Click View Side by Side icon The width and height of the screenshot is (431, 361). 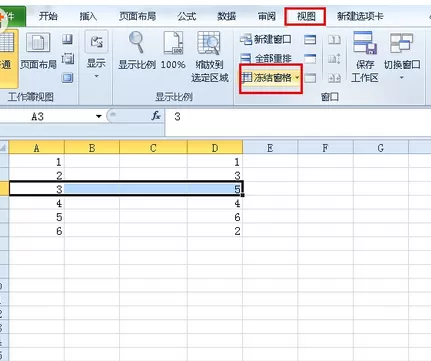[x=334, y=40]
